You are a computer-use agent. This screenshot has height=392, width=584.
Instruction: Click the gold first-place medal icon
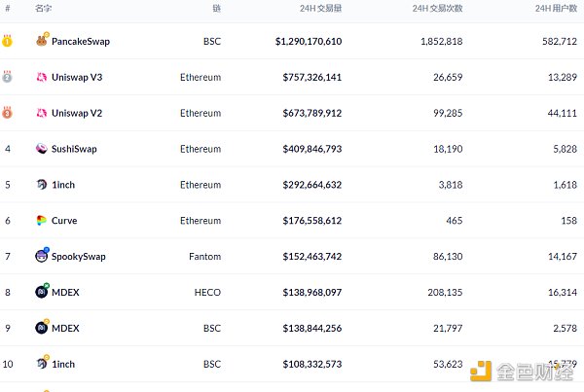8,41
